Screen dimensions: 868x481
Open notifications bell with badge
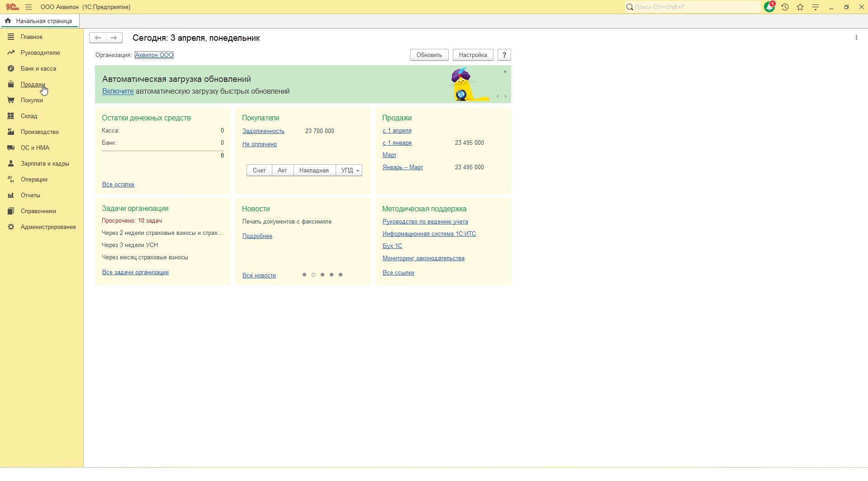769,7
